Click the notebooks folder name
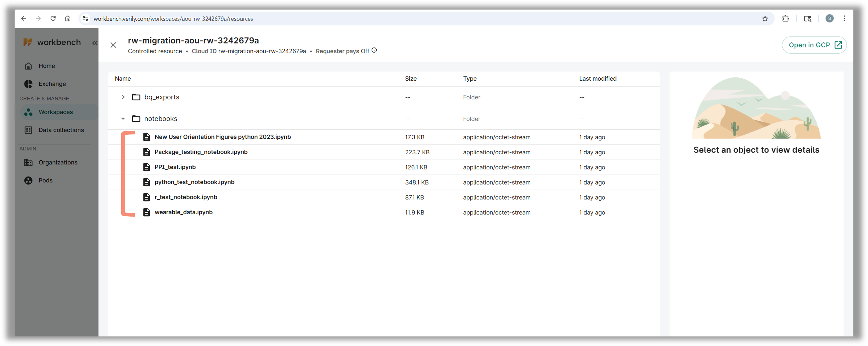868x346 pixels. point(161,119)
